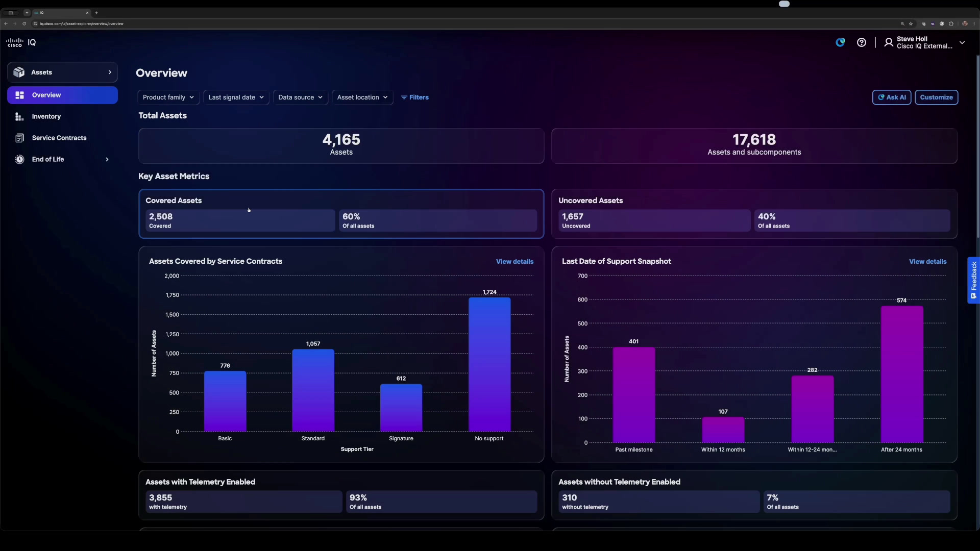This screenshot has width=980, height=551.
Task: Expand the Steve Holl account menu chevron
Action: 962,43
